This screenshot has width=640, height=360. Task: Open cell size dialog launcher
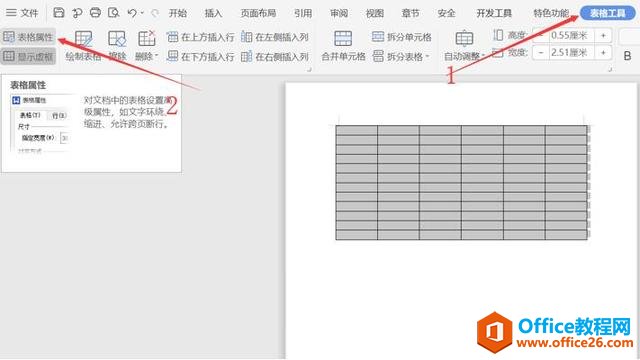[610, 70]
